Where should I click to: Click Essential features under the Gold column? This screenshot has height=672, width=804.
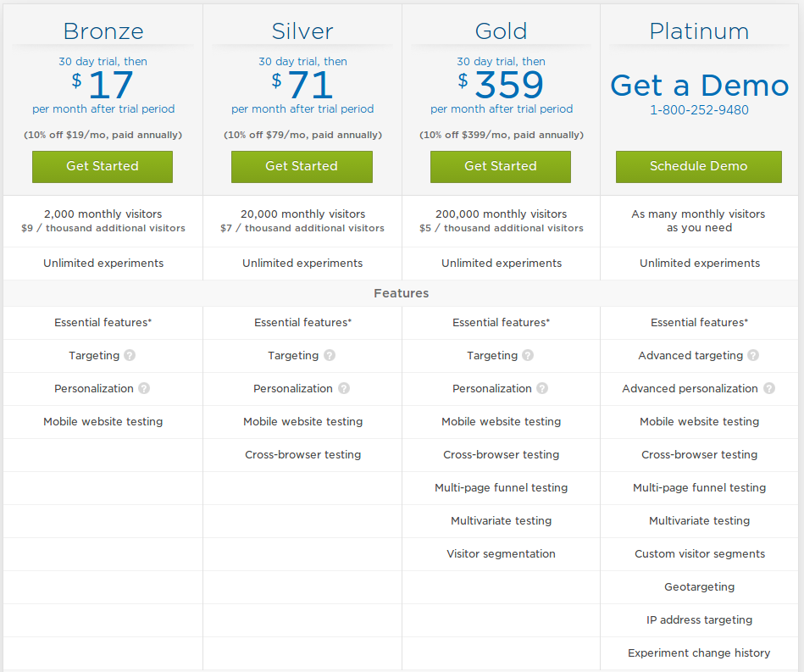click(x=501, y=323)
